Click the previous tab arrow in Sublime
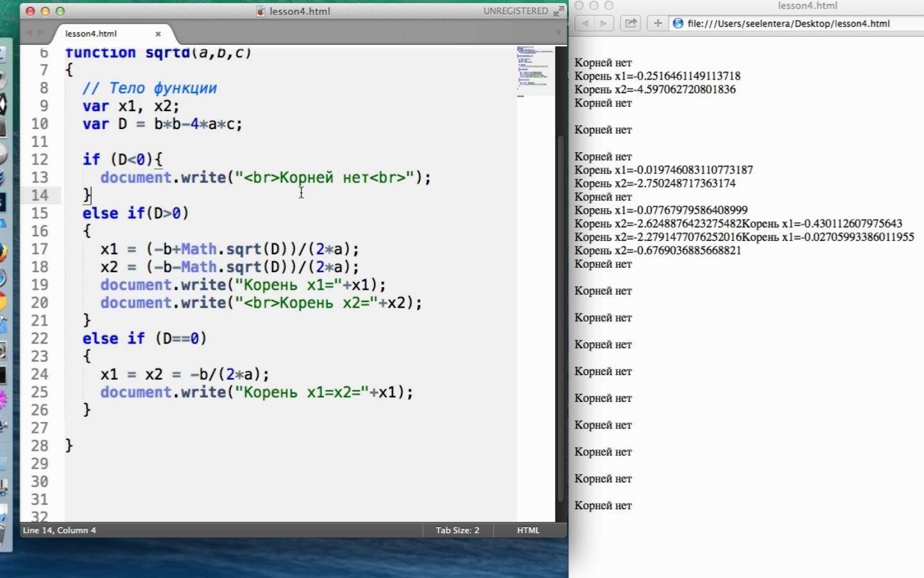This screenshot has width=924, height=578. pyautogui.click(x=29, y=33)
